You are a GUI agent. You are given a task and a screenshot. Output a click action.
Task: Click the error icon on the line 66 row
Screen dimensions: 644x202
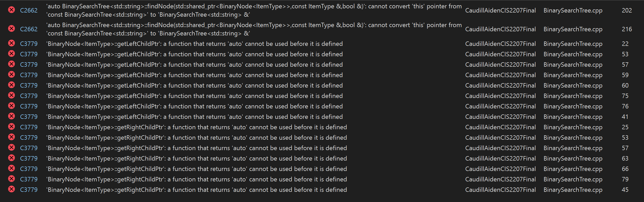coord(11,168)
